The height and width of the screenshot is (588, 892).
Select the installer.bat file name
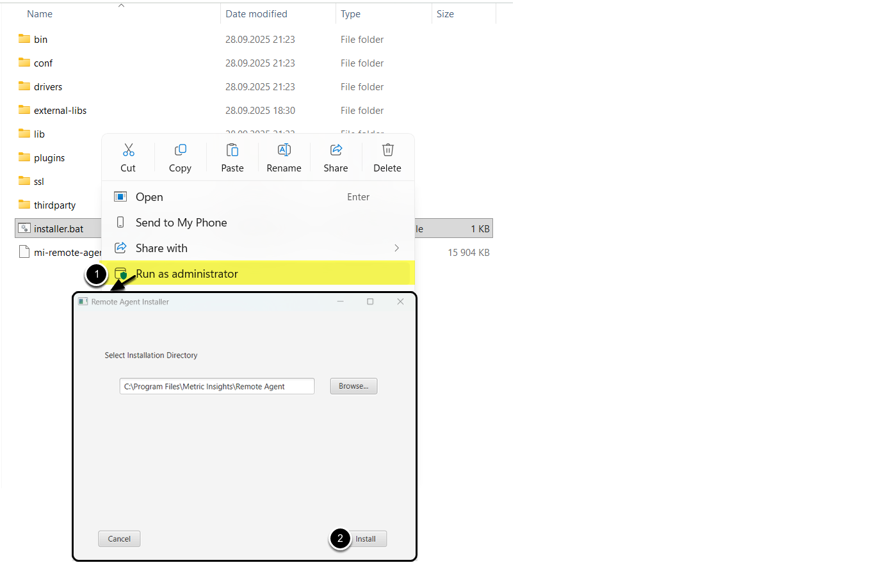(59, 229)
